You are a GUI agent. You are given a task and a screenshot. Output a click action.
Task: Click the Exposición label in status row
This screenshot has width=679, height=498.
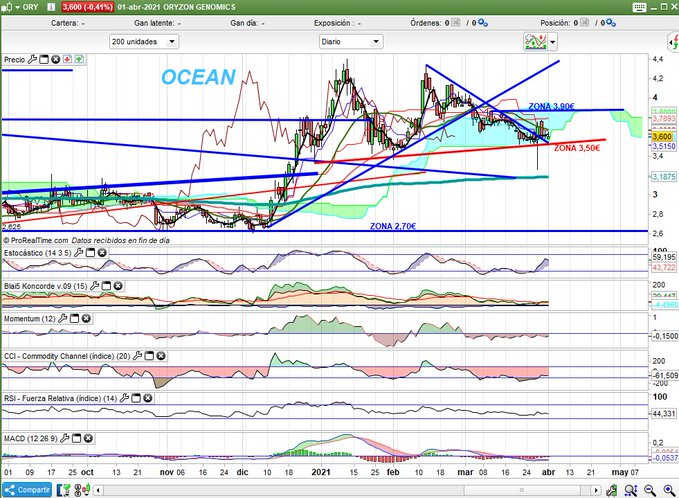[332, 23]
